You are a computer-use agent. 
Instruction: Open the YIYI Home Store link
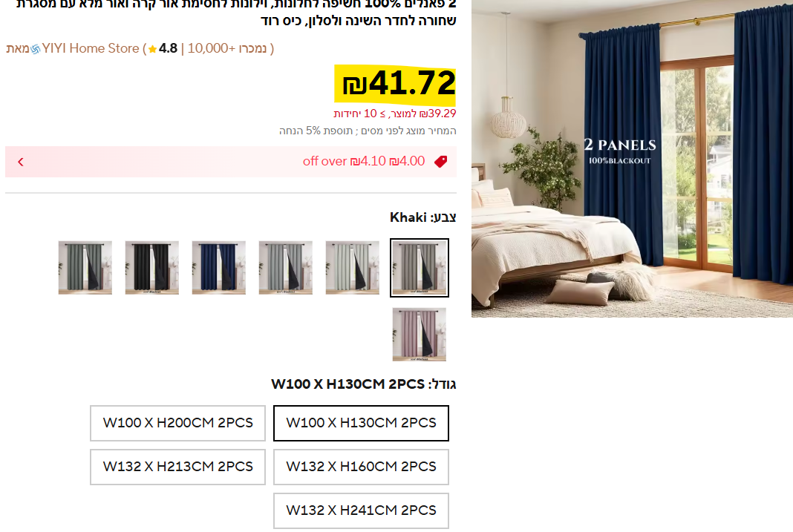click(x=91, y=48)
